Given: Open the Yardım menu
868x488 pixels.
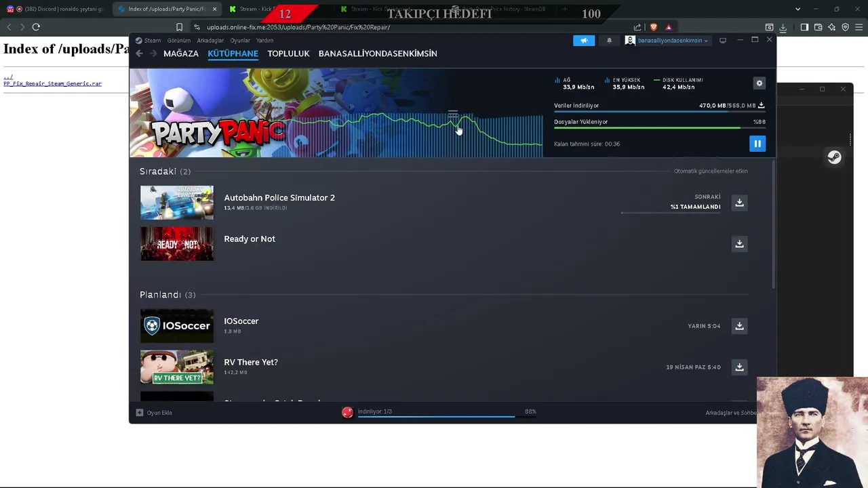Looking at the screenshot, I should (x=264, y=41).
